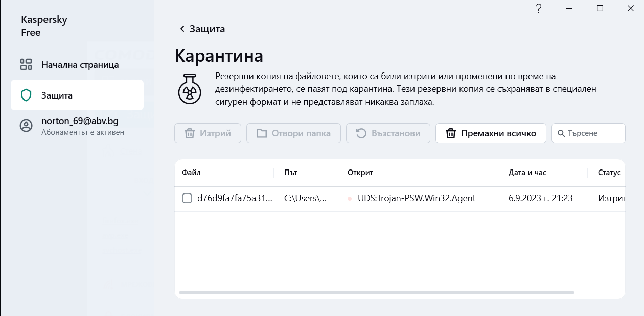This screenshot has height=316, width=644.
Task: Click the Възстанови button
Action: point(388,133)
